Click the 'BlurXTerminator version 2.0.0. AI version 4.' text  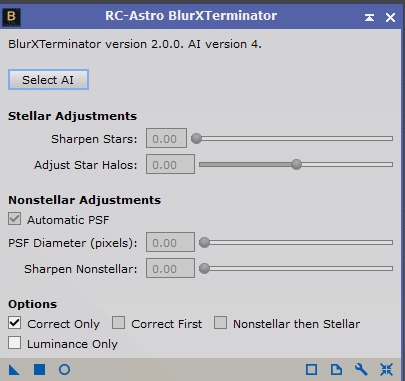[x=135, y=44]
